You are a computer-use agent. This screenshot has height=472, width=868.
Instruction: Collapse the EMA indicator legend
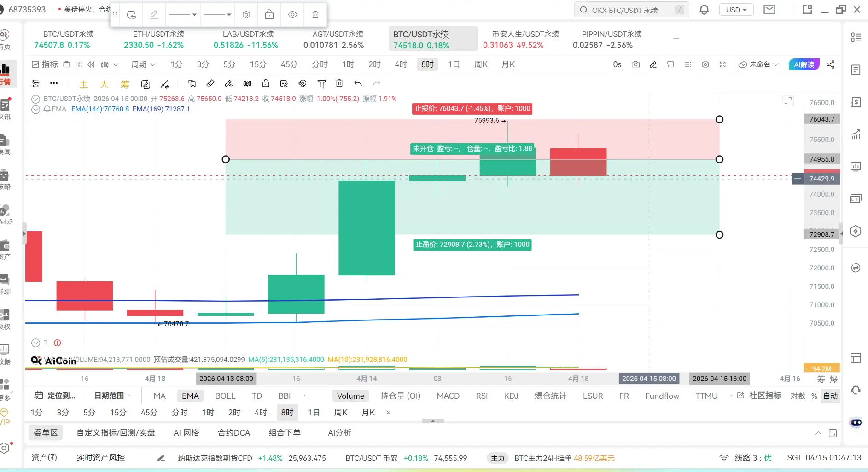pos(35,109)
